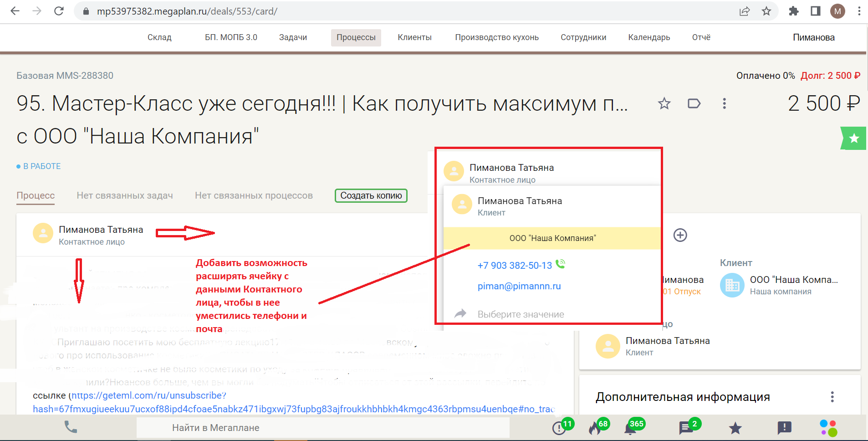Open the Отчё reports menu item
Viewport: 868px width, 441px height.
point(701,37)
